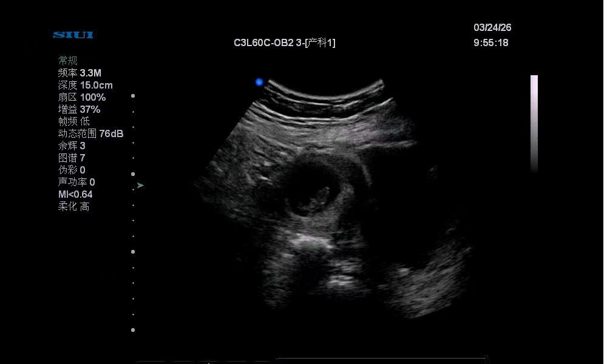
Task: Click the SIUI logo
Action: coord(73,35)
